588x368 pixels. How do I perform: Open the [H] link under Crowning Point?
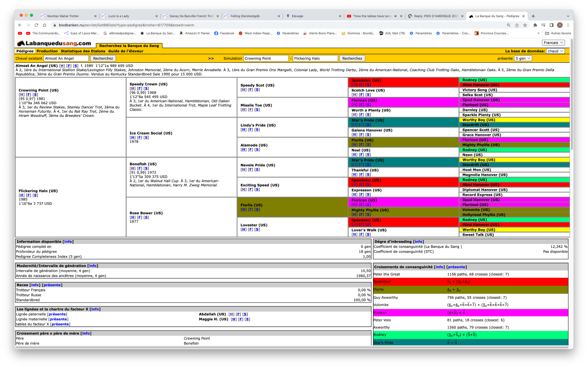point(21,95)
